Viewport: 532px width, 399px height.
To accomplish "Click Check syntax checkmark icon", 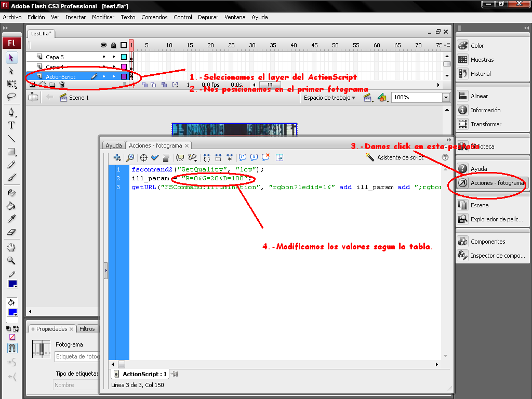I will (155, 157).
